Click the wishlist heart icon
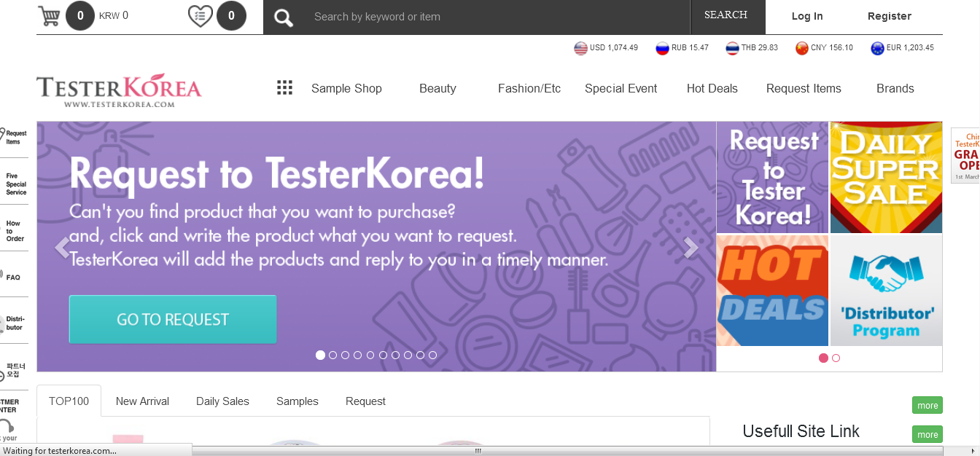The width and height of the screenshot is (980, 456). 200,15
